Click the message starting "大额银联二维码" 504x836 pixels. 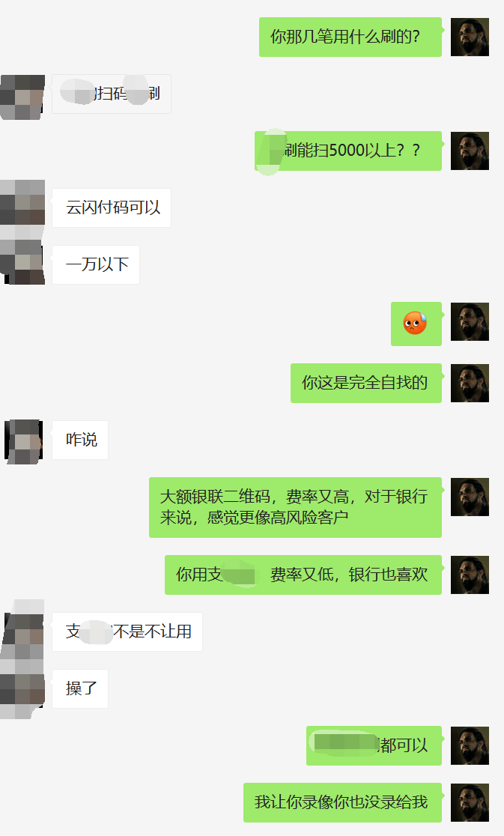pos(295,507)
